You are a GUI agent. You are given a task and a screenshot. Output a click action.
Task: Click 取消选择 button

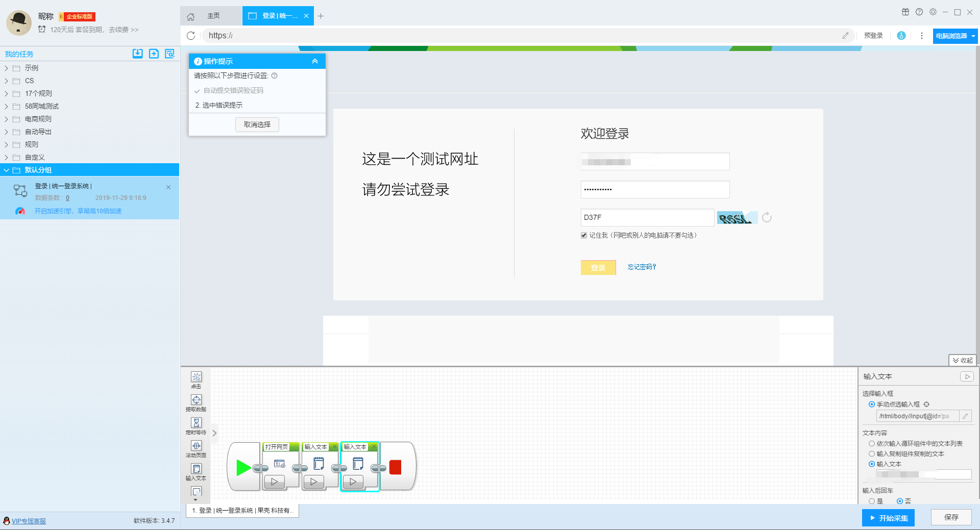(x=257, y=124)
